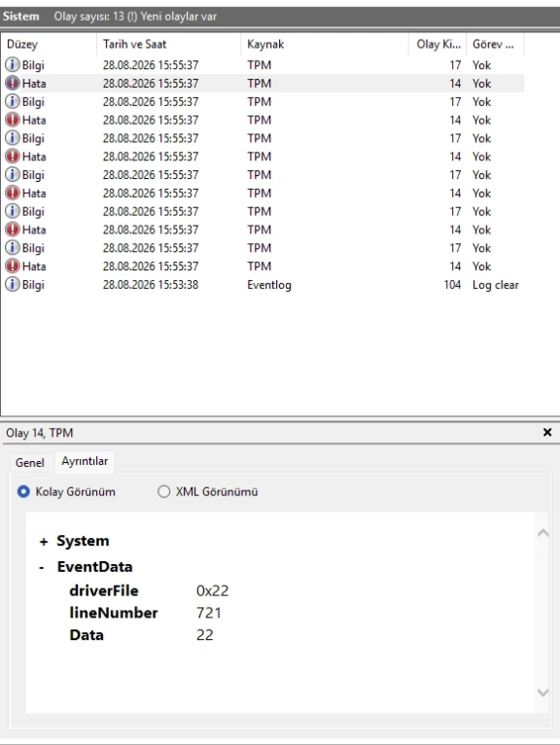Select the XML Görünümü radio button

point(164,491)
